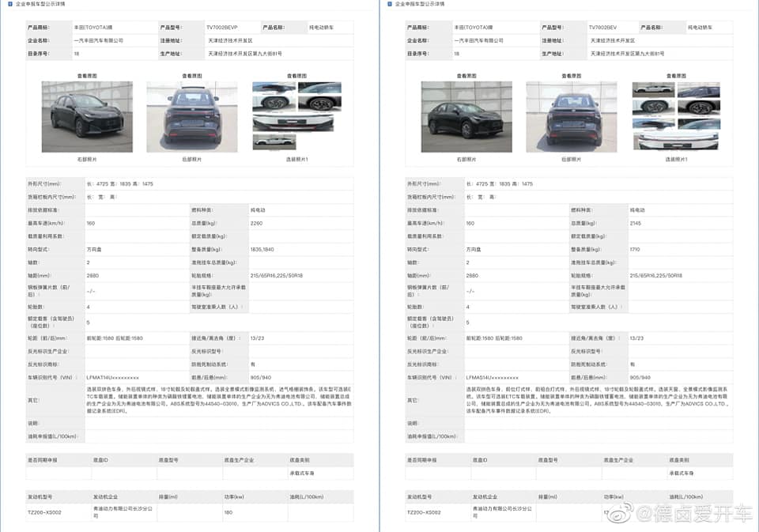
Task: Click right page dimensions value 4725 1835 1475
Action: (x=500, y=184)
